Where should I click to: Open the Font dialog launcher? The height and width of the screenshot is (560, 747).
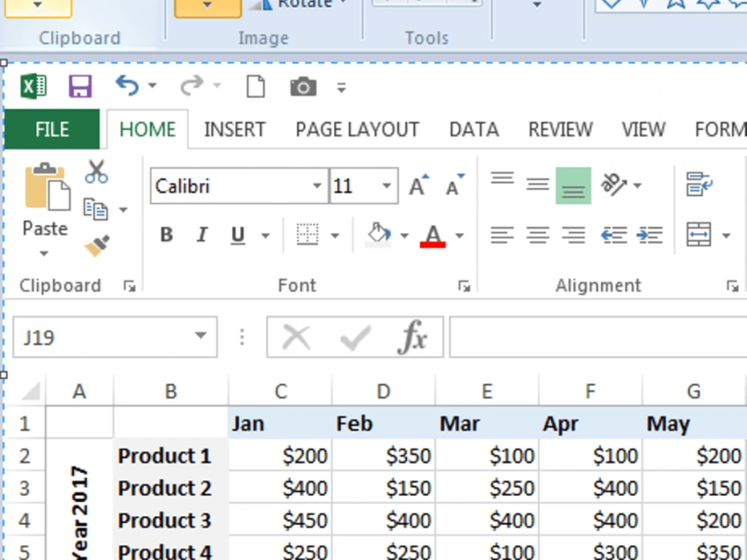[x=465, y=285]
